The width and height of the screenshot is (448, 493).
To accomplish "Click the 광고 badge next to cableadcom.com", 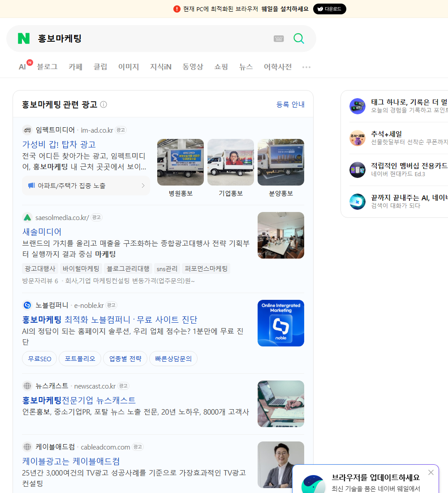I will tap(138, 446).
